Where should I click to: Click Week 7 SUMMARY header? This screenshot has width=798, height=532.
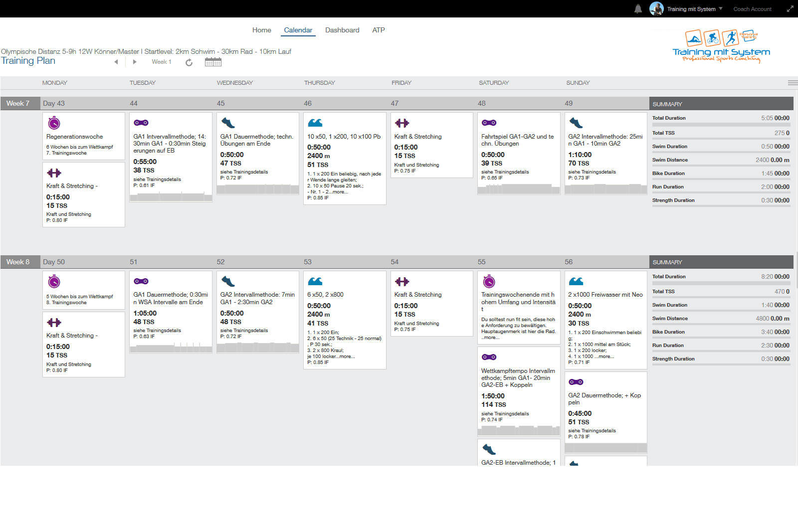[721, 104]
